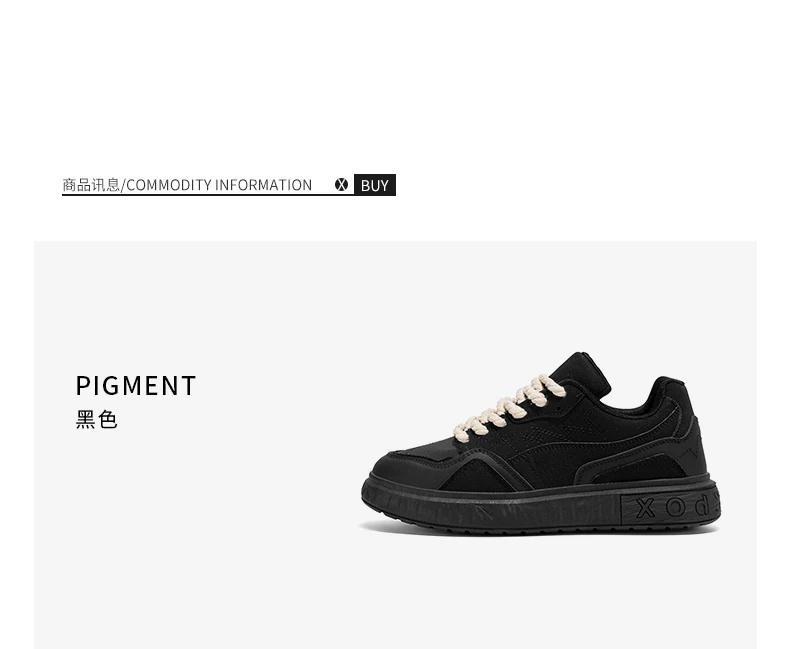
Task: Click the PIGMENT heading
Action: click(136, 386)
